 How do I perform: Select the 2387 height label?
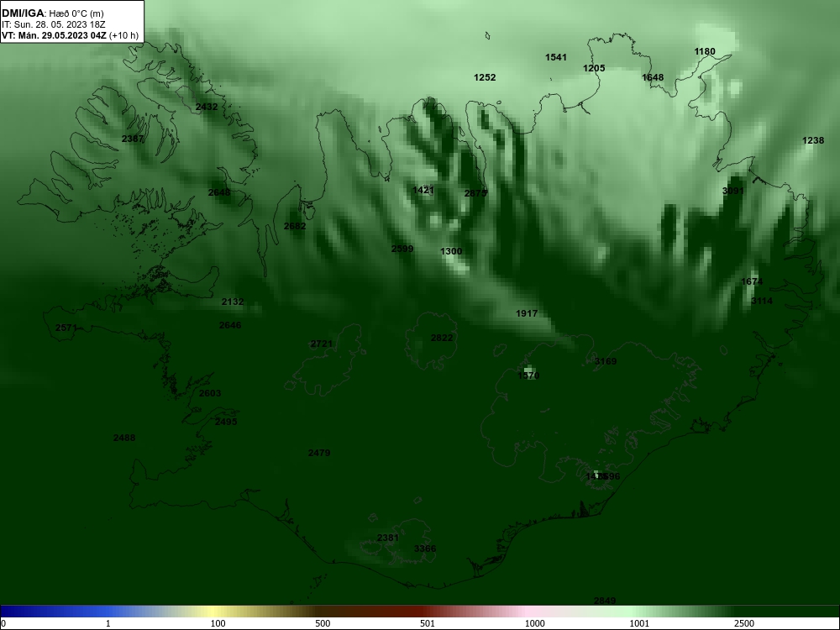tap(133, 139)
